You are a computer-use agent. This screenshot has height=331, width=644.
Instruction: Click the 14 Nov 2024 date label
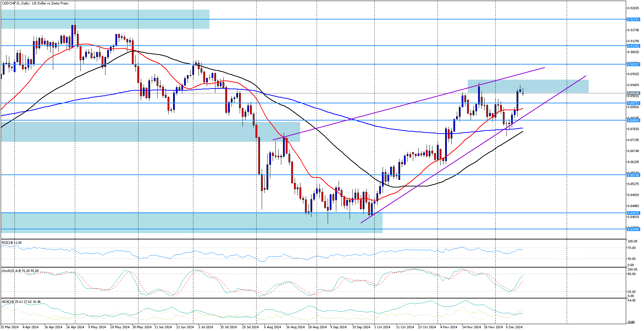[x=471, y=327]
